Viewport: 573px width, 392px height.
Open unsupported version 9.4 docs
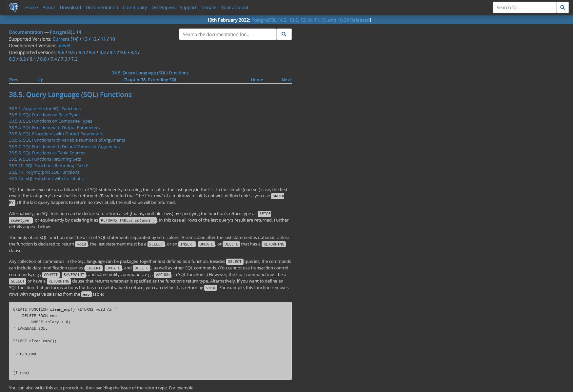pyautogui.click(x=82, y=52)
